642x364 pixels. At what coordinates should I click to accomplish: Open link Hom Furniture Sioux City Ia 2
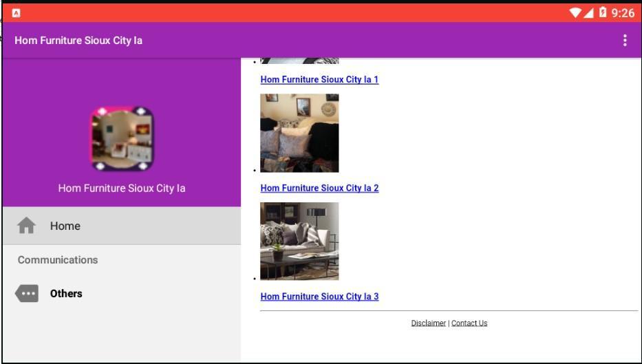319,188
